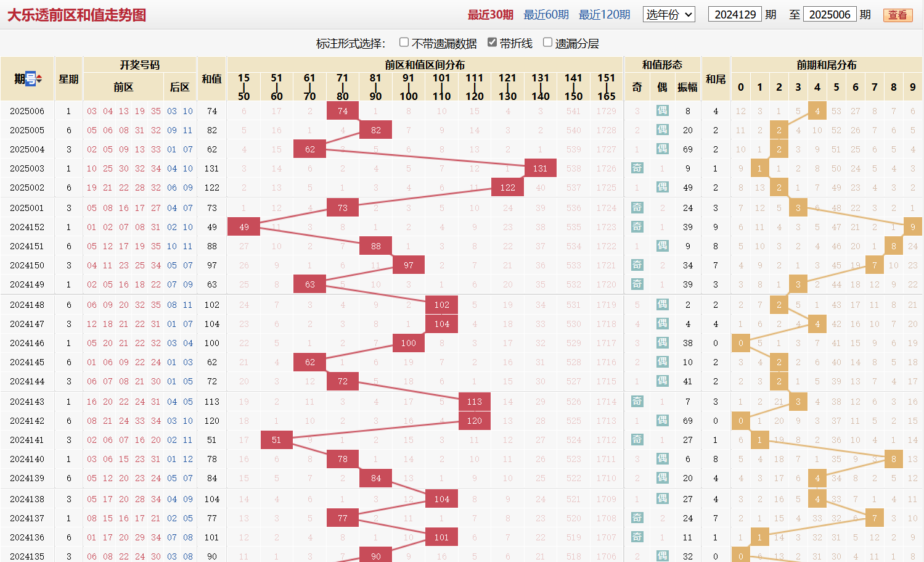Switch to 最近60期 view

coord(546,15)
